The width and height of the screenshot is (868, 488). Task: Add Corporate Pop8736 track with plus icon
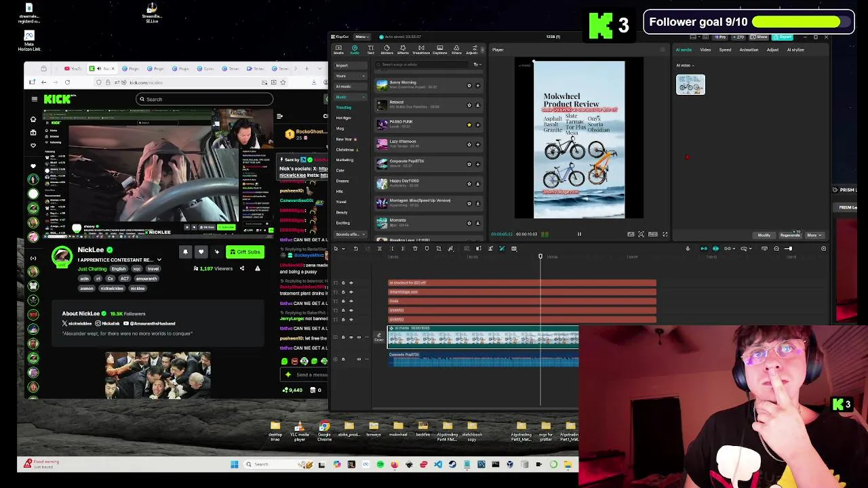(x=477, y=164)
